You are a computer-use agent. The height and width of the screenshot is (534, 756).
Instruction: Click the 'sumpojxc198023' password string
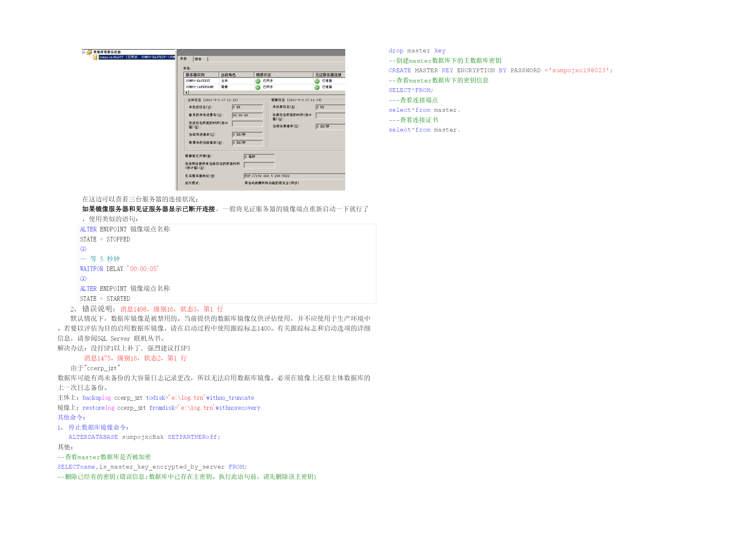click(579, 70)
